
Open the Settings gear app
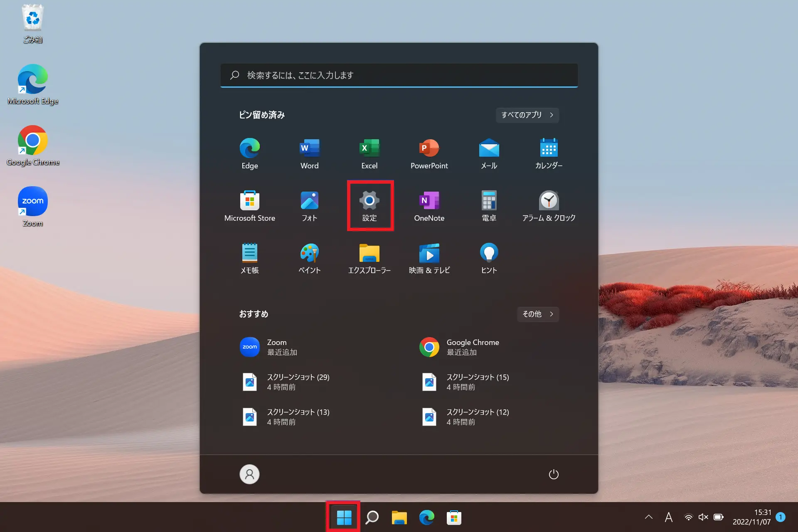pyautogui.click(x=369, y=205)
